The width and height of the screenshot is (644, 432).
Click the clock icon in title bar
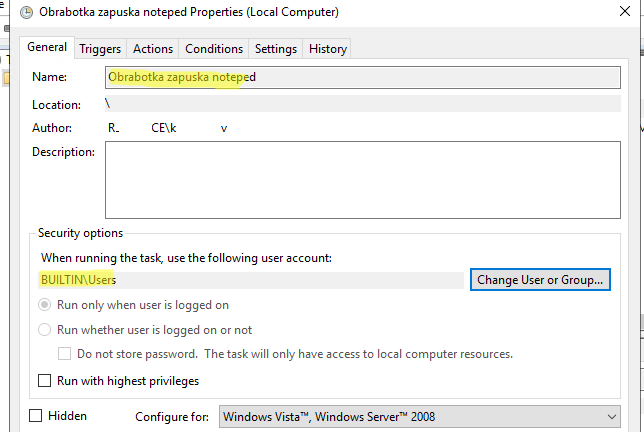point(26,12)
